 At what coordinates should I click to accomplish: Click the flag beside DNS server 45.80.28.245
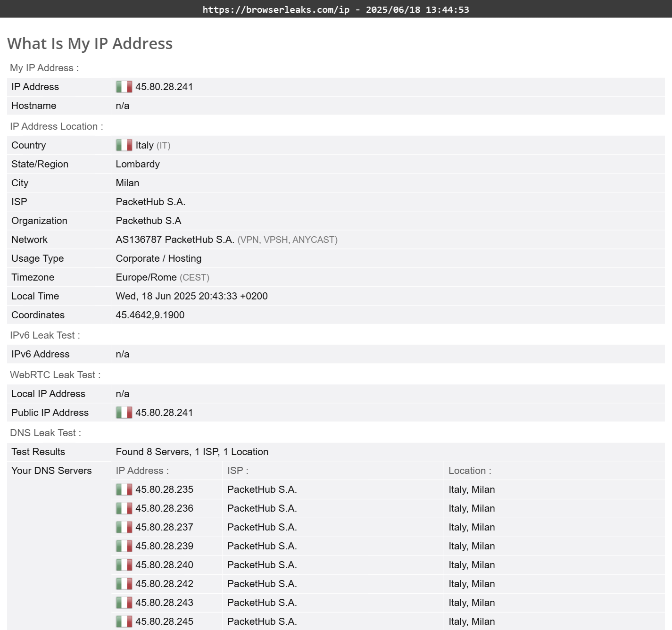[124, 622]
